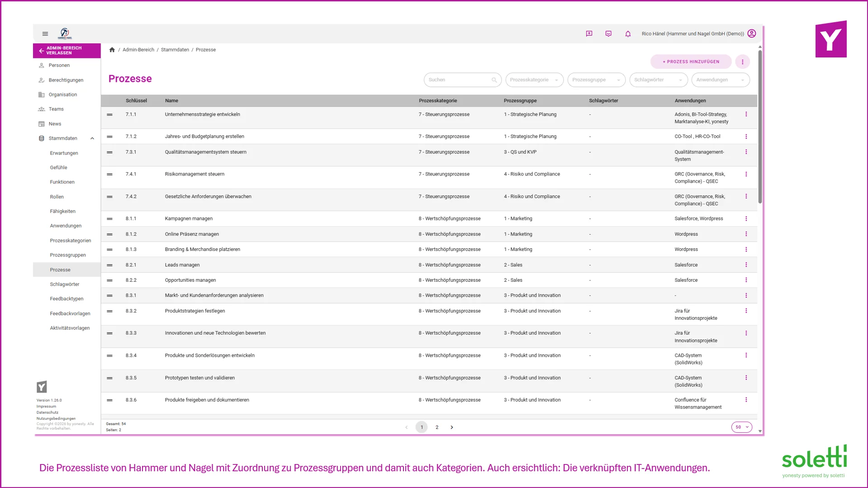Screen dimensions: 868x488
Task: Open row menu for Produktstrategien festlegen
Action: tap(746, 311)
